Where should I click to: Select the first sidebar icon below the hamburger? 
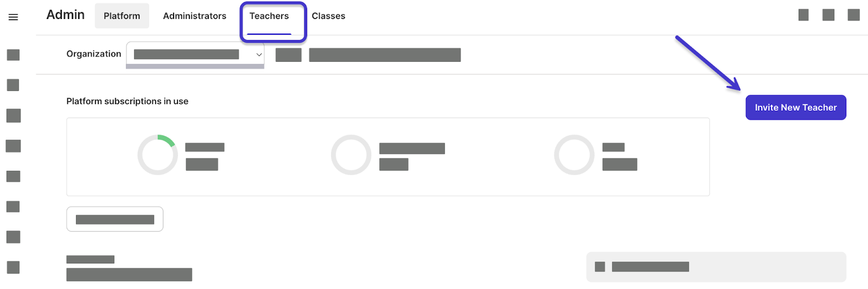tap(13, 55)
